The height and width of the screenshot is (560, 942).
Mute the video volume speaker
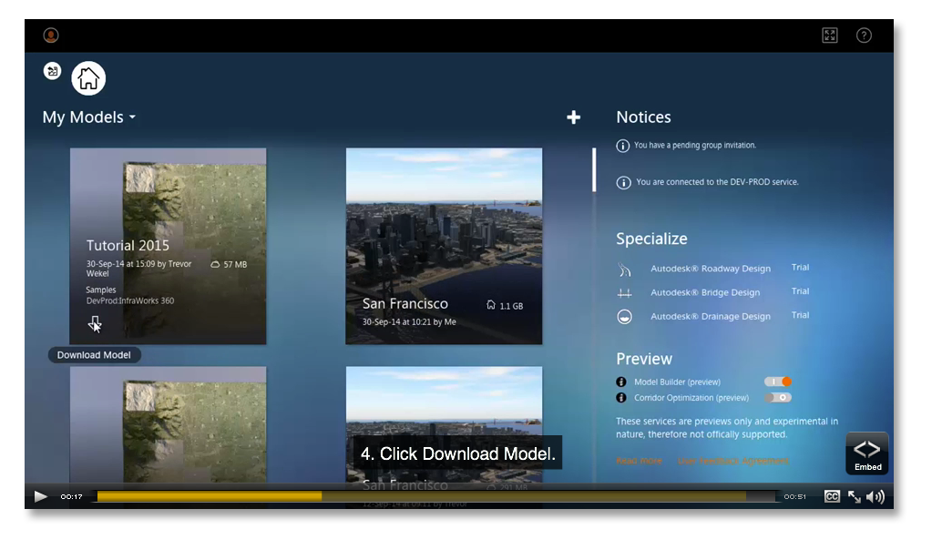[x=875, y=496]
